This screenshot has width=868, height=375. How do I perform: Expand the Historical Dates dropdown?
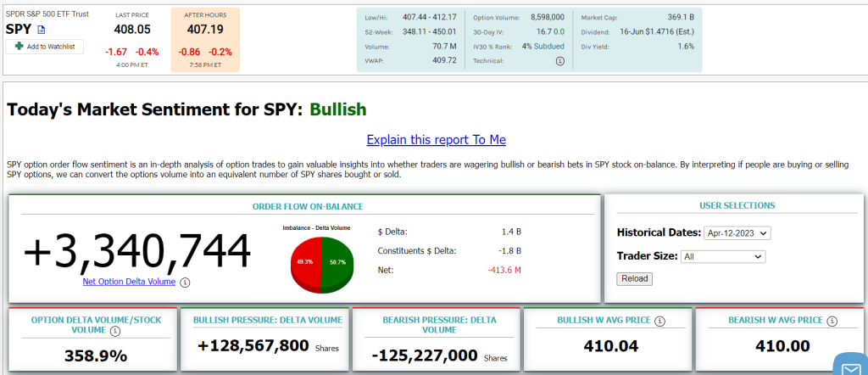737,233
